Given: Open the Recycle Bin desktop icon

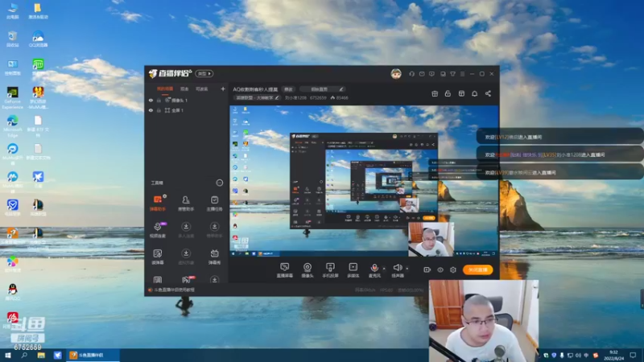Looking at the screenshot, I should tap(12, 39).
